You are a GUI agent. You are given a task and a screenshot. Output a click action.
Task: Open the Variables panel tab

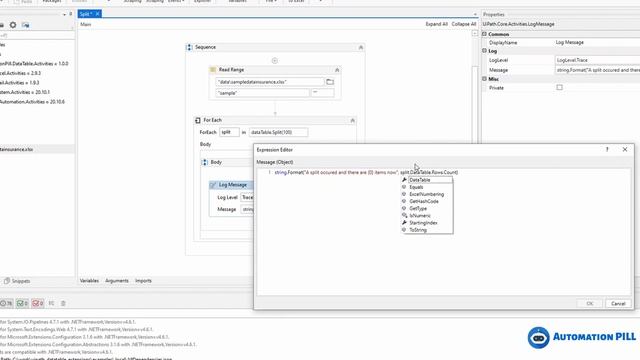(89, 281)
